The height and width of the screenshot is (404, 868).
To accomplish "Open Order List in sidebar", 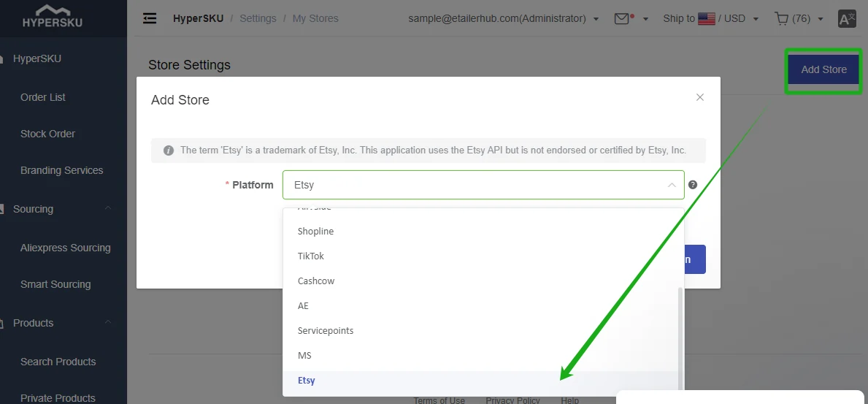I will coord(42,98).
